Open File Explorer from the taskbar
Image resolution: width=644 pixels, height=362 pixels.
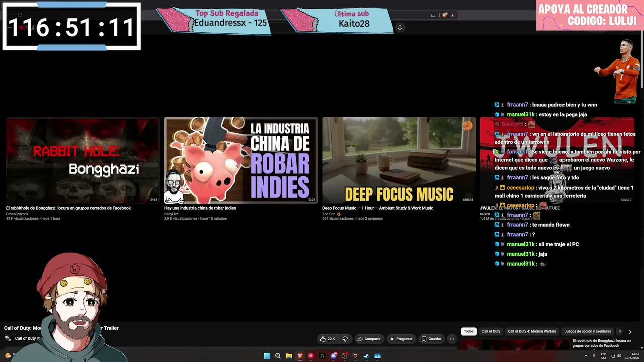pos(289,356)
